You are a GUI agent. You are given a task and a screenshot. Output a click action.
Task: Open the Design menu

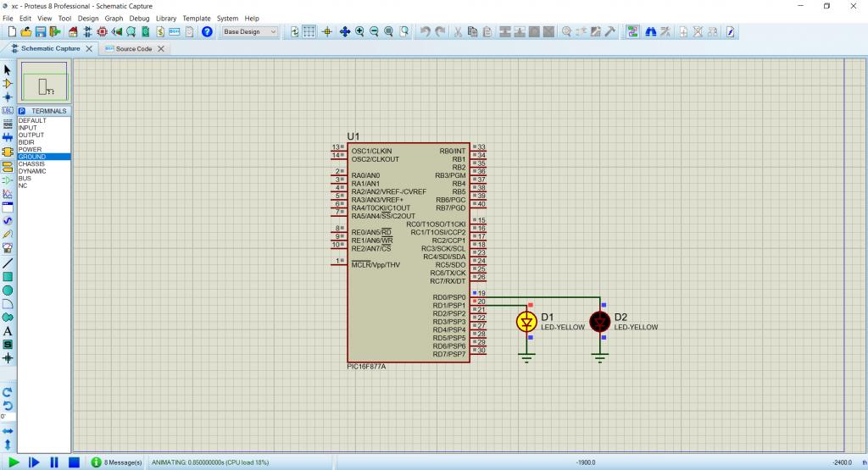(x=88, y=19)
